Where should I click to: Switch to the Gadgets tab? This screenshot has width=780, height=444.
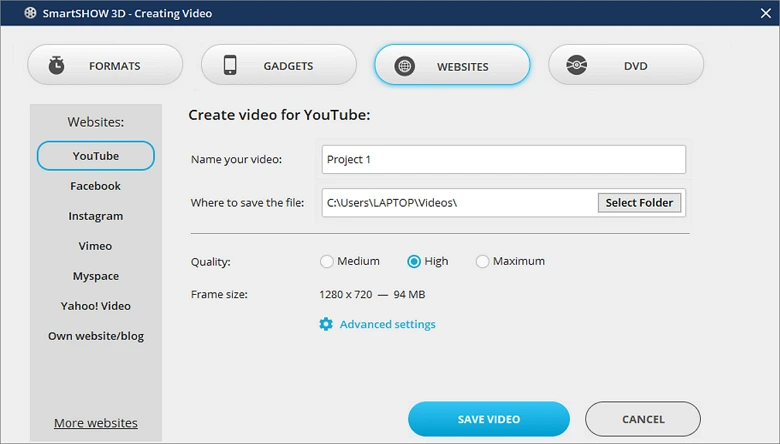(279, 65)
